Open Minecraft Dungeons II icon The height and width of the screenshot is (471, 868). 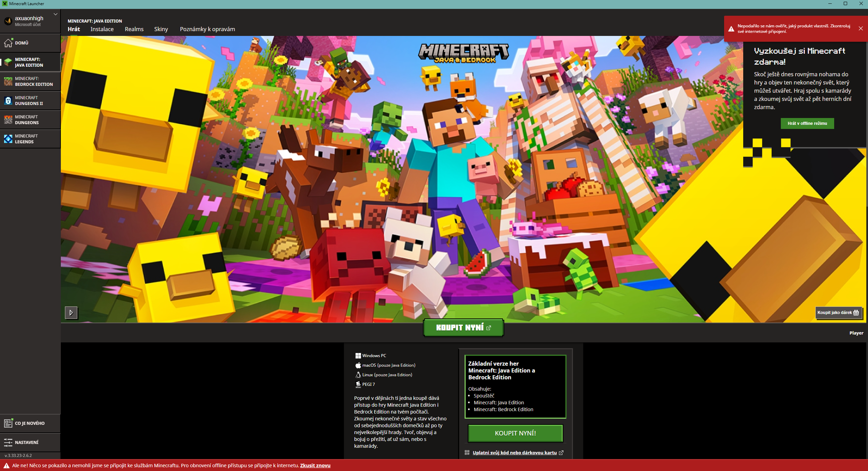coord(8,101)
